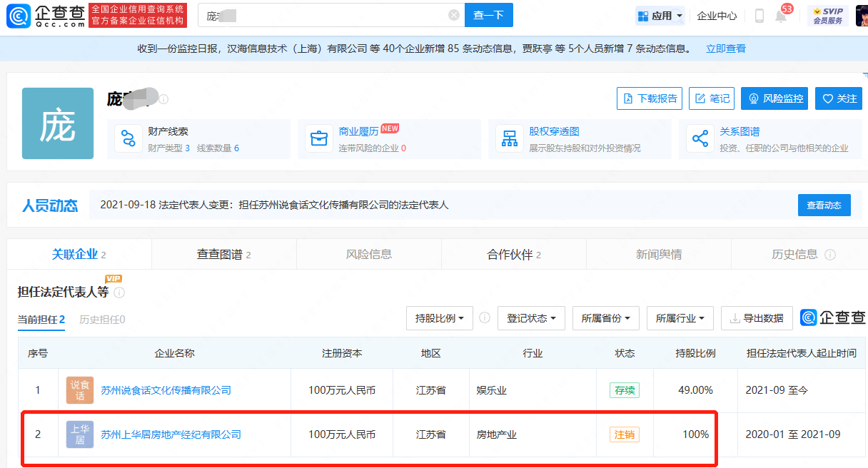Click 笔记 notes button
This screenshot has height=468, width=868.
click(x=712, y=98)
